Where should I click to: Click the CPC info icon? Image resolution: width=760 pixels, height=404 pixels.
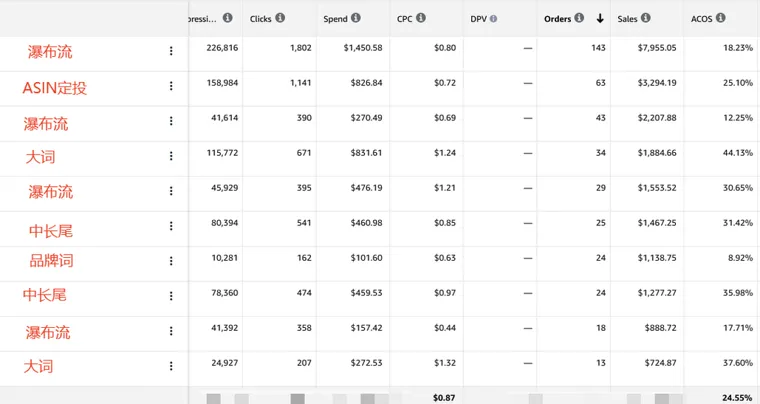click(421, 18)
